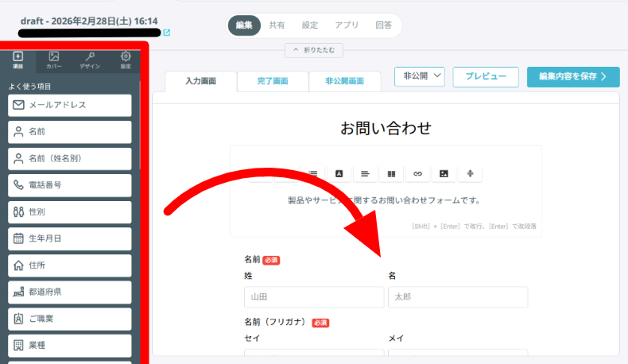
Task: Select the 共有 mode tab
Action: [277, 25]
